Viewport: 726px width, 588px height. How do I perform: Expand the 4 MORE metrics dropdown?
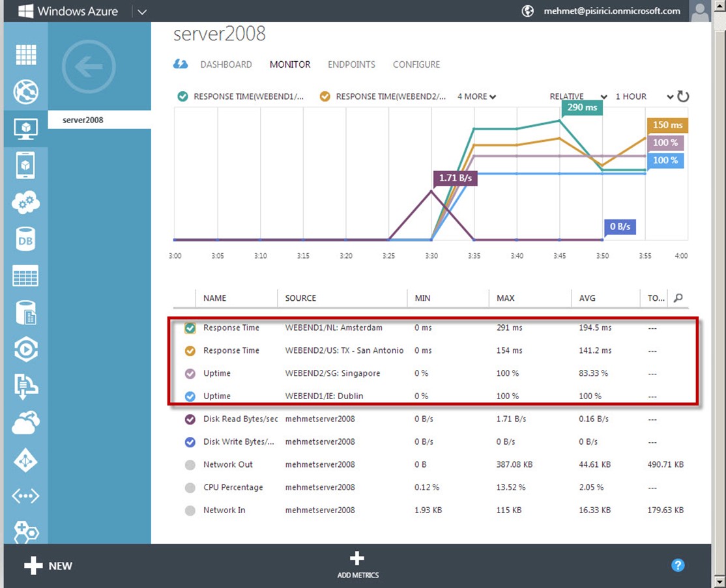tap(476, 96)
